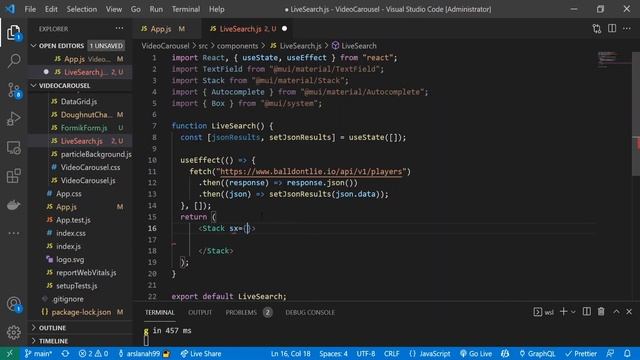Open the Accounts menu

[13, 304]
